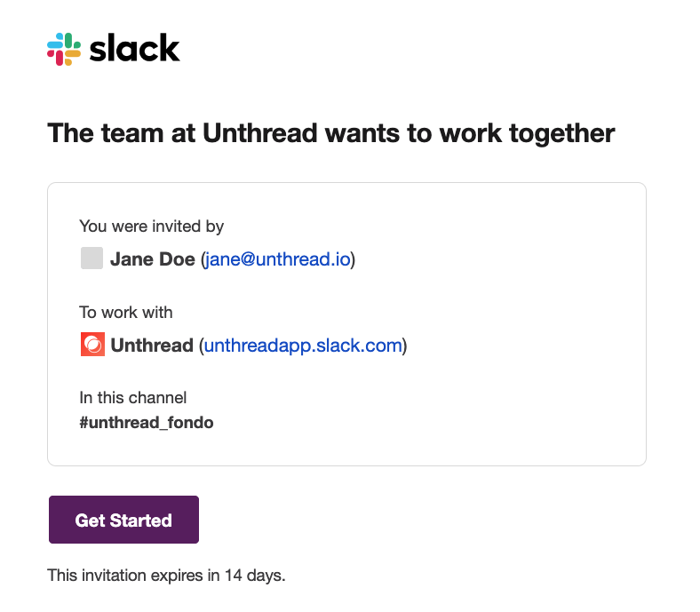This screenshot has height=612, width=700.
Task: Click the 'In this channel' label
Action: click(133, 397)
